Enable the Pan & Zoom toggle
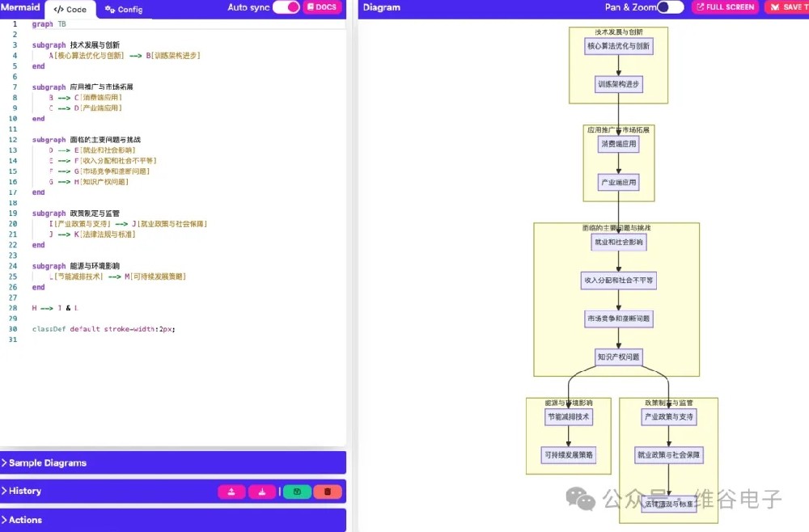 670,7
